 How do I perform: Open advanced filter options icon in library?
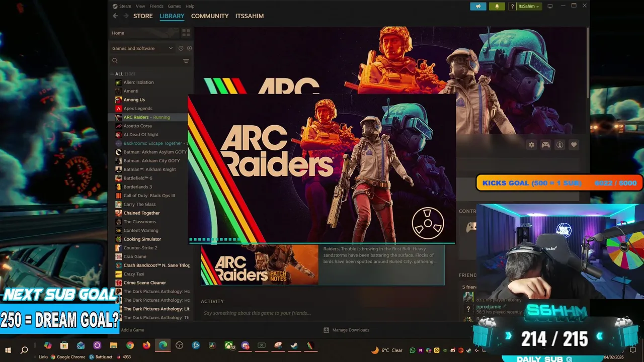(186, 61)
